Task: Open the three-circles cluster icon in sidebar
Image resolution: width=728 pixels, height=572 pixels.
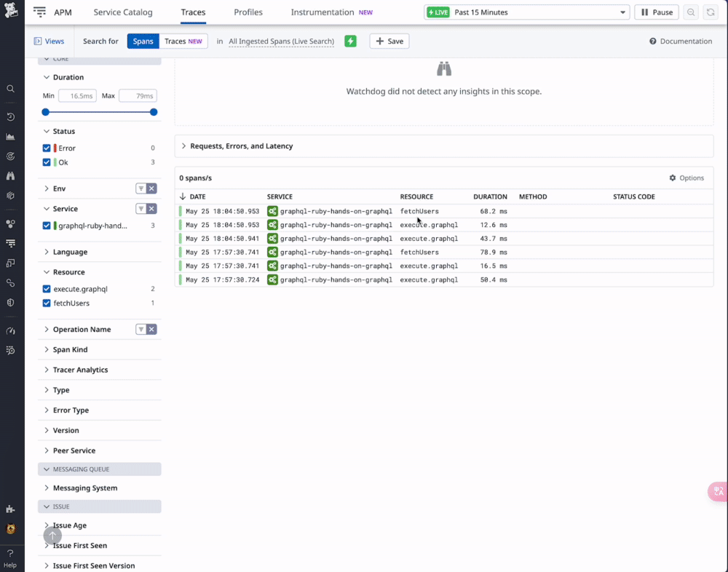Action: 10,224
